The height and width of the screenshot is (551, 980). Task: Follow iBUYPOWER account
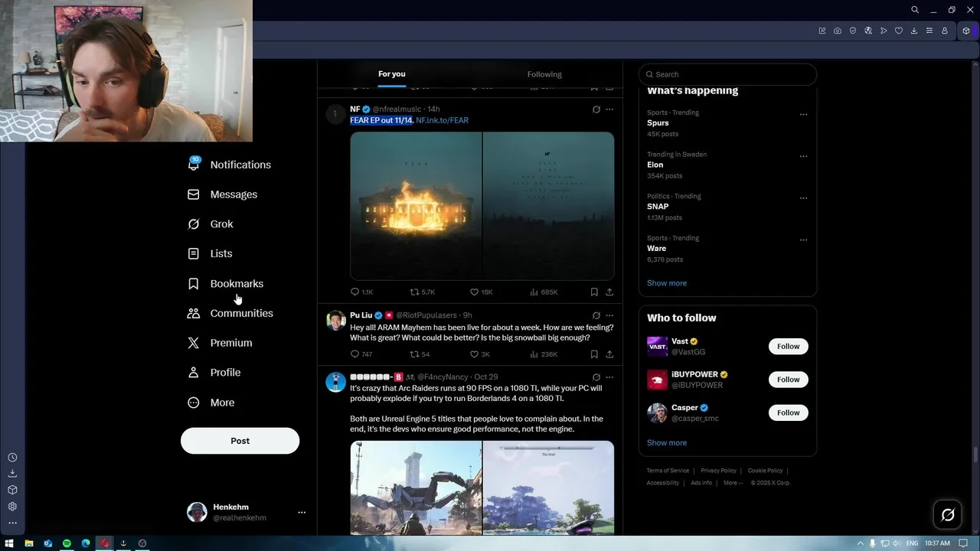788,380
